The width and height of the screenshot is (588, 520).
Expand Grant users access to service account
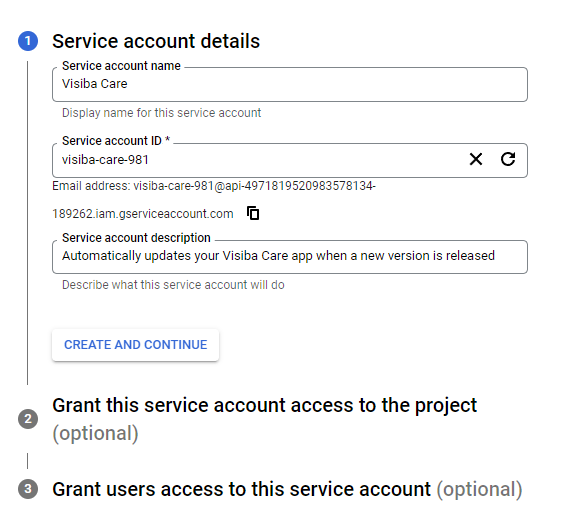[x=287, y=489]
